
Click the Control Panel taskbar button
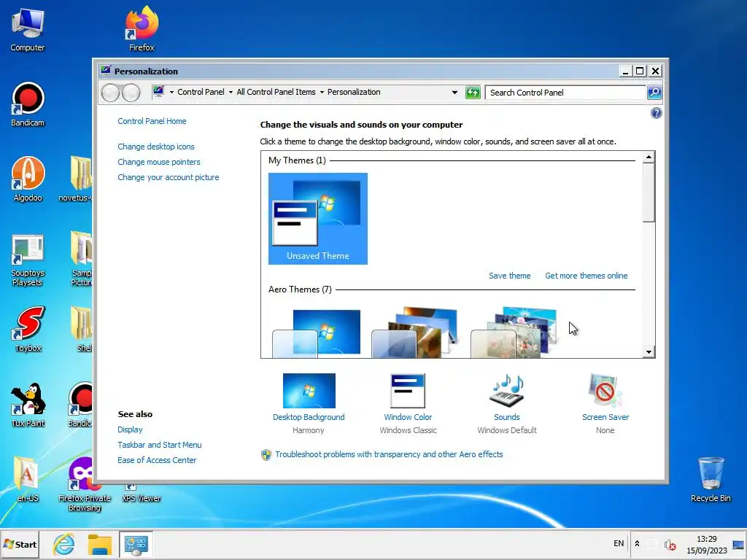pos(136,544)
